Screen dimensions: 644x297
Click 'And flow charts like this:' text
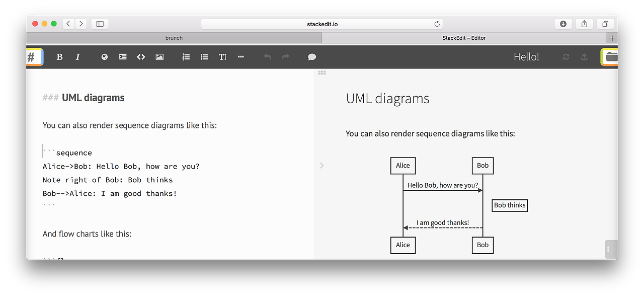(87, 234)
